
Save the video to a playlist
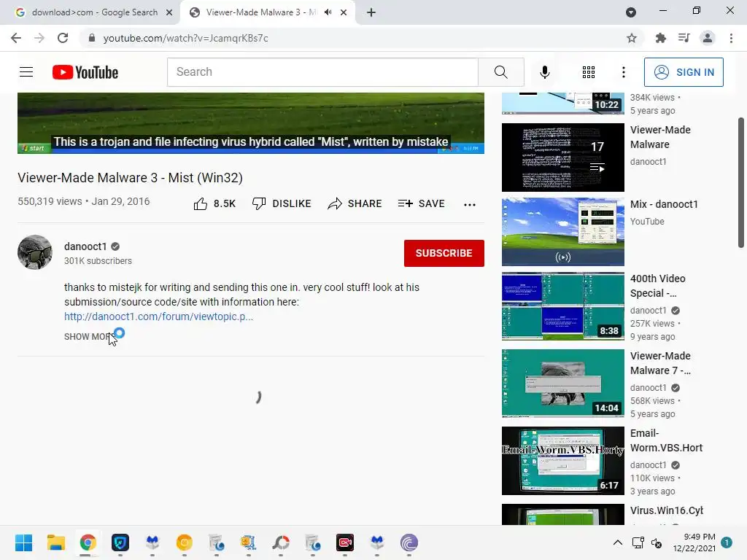click(421, 204)
